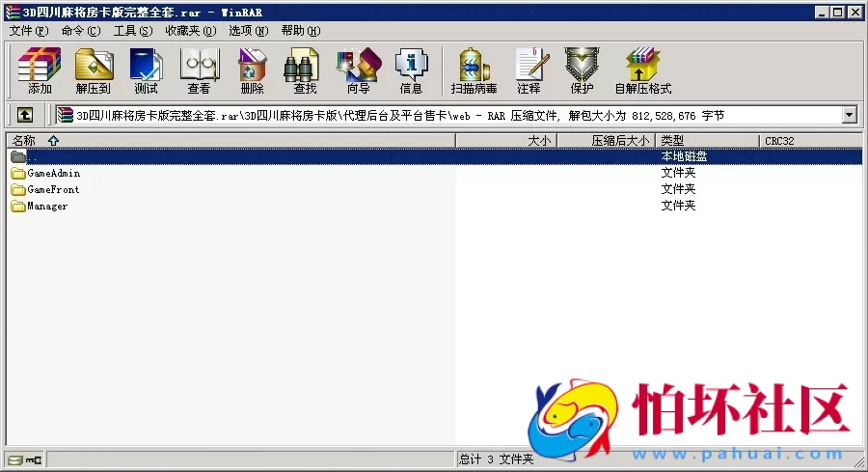868x472 pixels.
Task: Click the GameFront folder icon
Action: click(x=18, y=189)
